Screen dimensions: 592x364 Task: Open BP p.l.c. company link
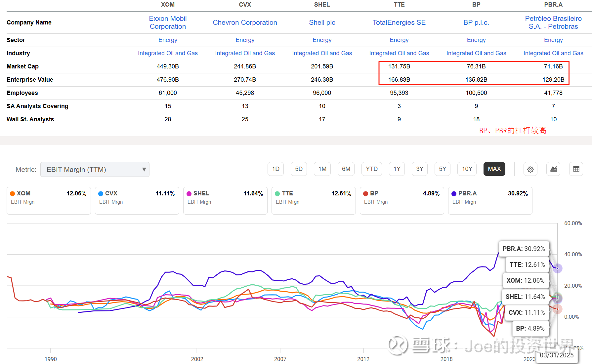(476, 22)
